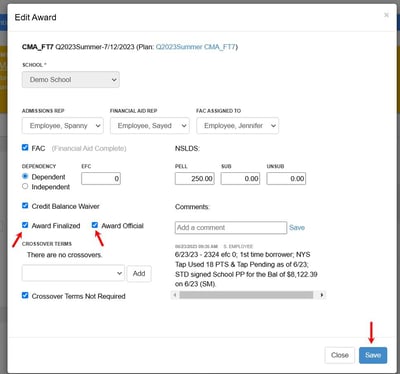
Task: Uncheck Crossover Terms Not Required
Action: click(25, 295)
